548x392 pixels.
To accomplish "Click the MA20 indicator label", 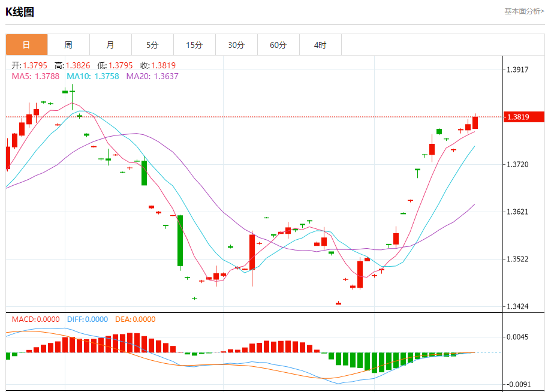I will click(152, 76).
